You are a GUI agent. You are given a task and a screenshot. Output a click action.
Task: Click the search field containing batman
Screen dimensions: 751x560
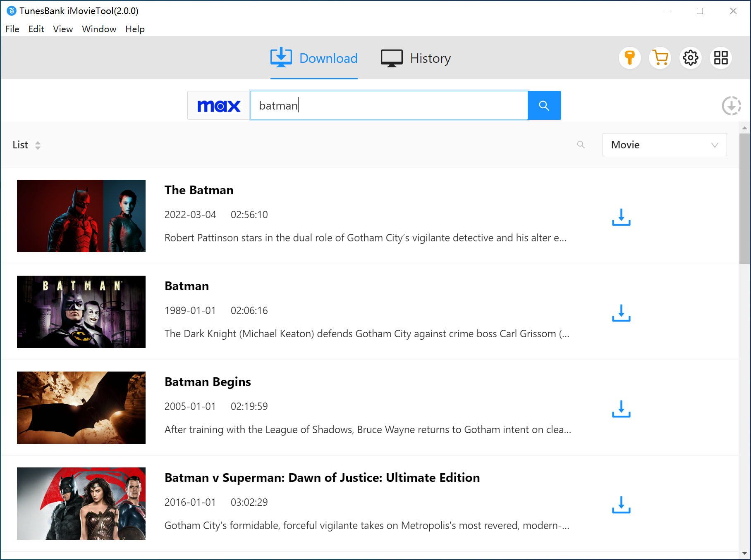pos(389,105)
